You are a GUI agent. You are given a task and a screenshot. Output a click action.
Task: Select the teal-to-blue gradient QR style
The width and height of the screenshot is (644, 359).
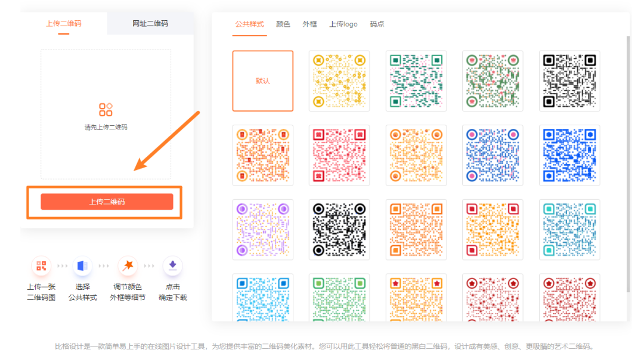tap(569, 230)
